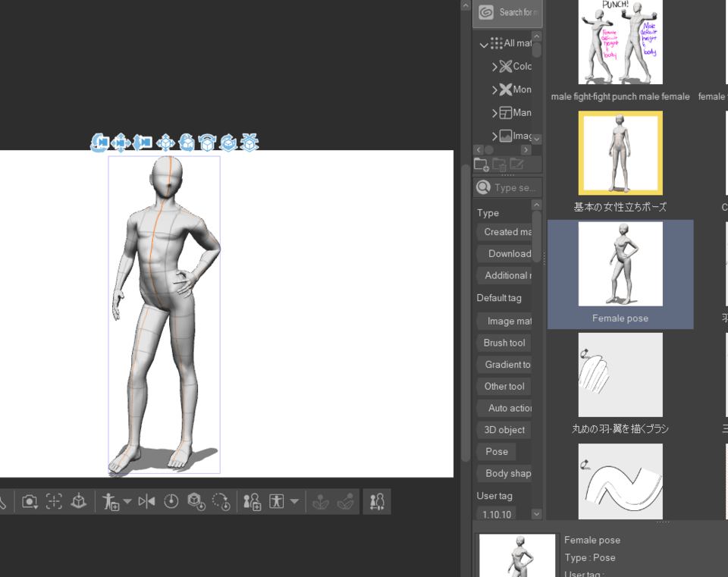This screenshot has height=577, width=728.
Task: Click the register body shape as material icon
Action: [252, 501]
